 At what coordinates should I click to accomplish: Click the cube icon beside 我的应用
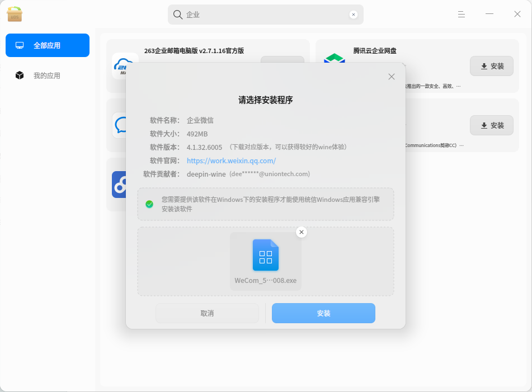pos(20,75)
